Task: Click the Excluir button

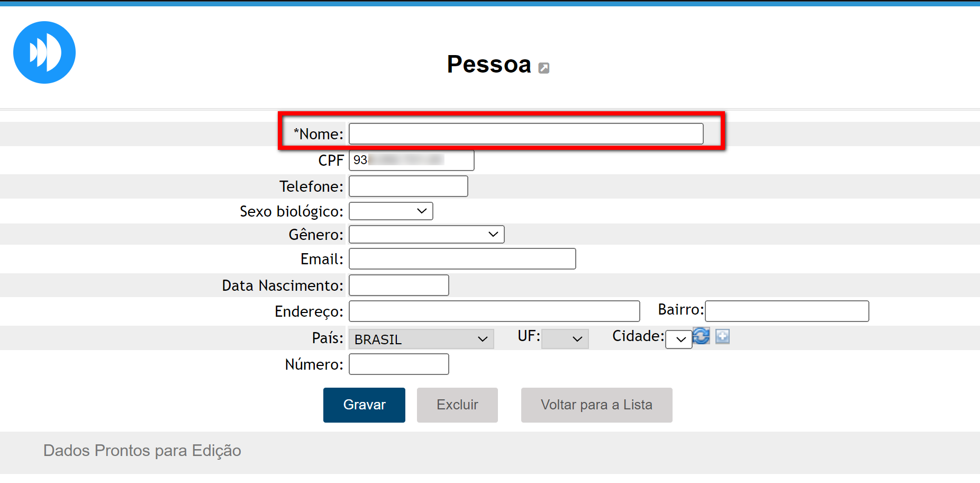Action: coord(457,405)
